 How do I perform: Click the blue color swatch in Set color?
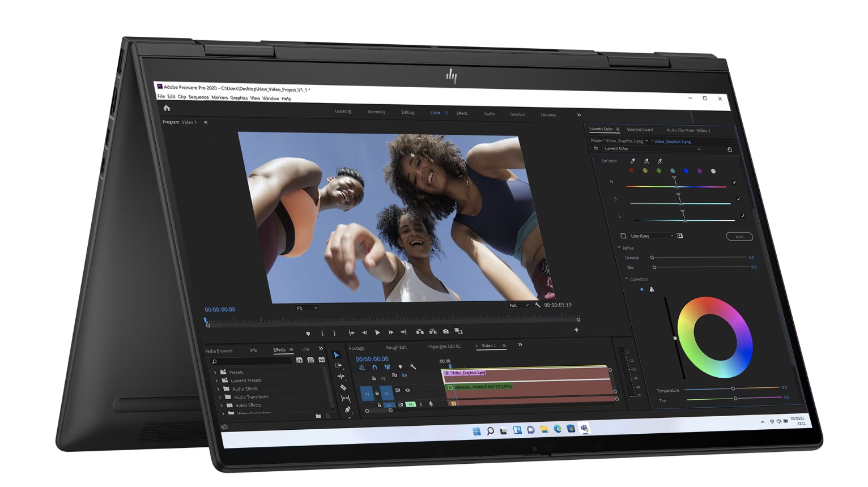686,171
